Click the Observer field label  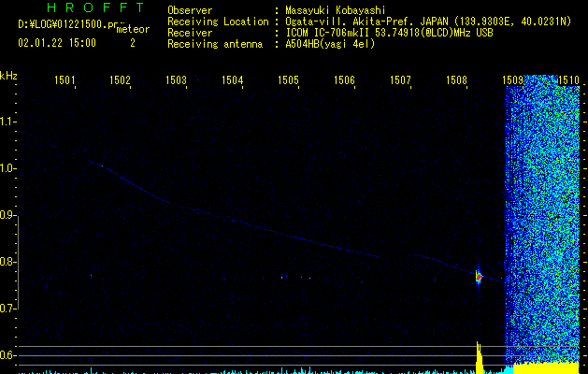(190, 10)
